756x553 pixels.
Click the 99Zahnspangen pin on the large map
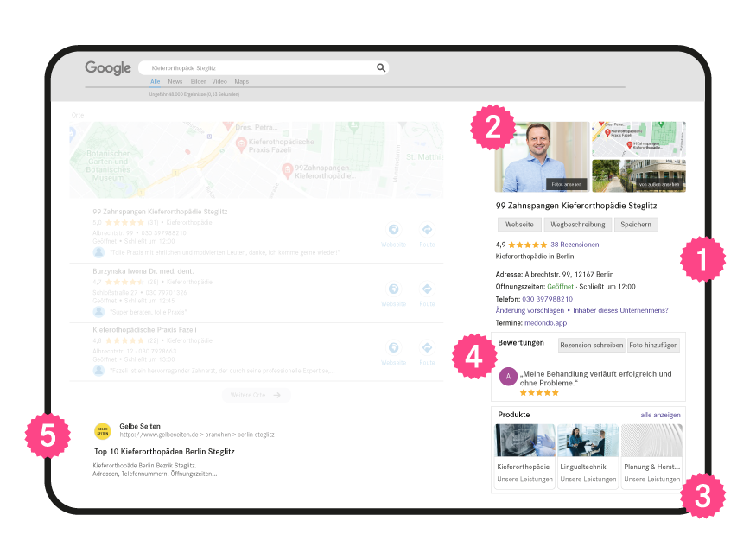coord(288,170)
